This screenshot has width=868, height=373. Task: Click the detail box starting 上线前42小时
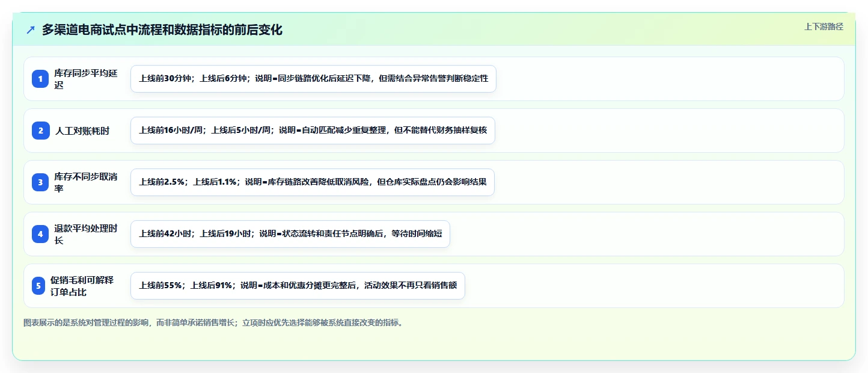(290, 234)
